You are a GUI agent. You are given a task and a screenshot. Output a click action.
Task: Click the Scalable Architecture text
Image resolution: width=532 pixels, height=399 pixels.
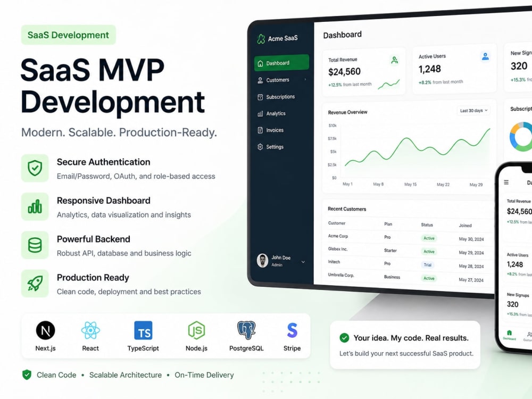126,375
